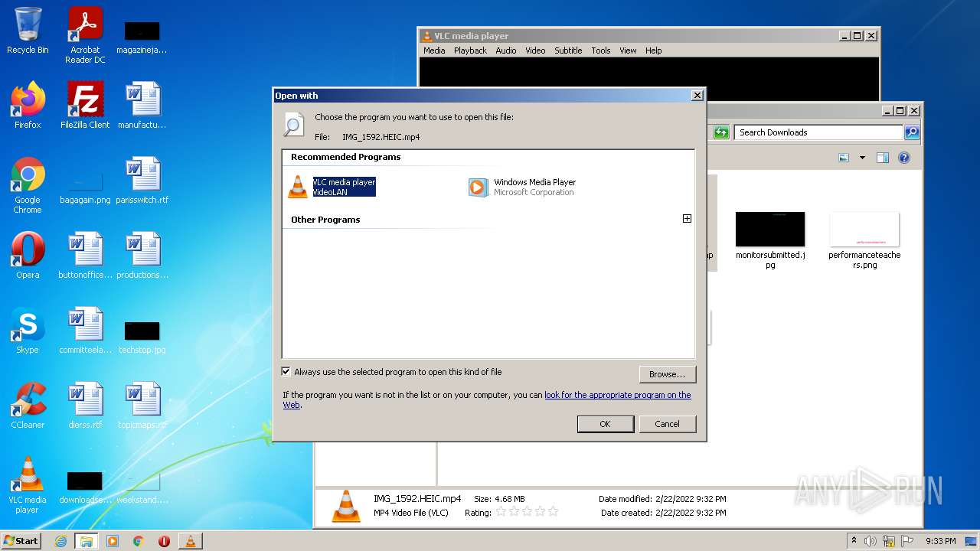Open VLC Help menu
This screenshot has width=980, height=551.
pos(653,51)
